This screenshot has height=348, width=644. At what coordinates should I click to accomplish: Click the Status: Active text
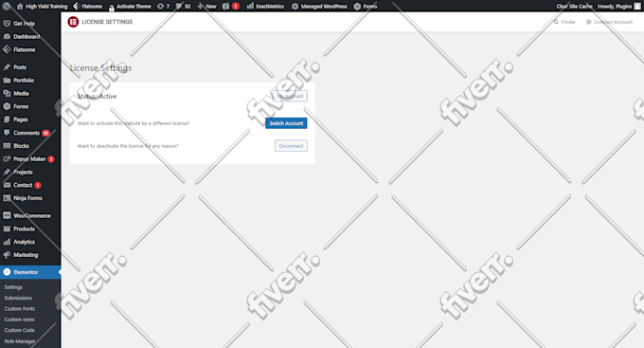[97, 97]
